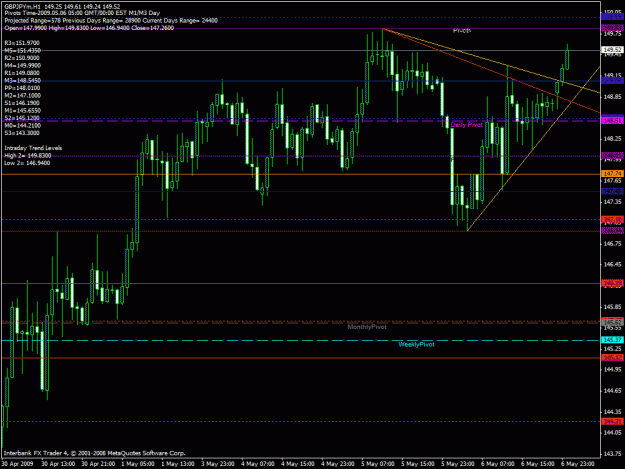Click the '4 May 23:00' time label
Screen dimensions: 625x469
338,464
